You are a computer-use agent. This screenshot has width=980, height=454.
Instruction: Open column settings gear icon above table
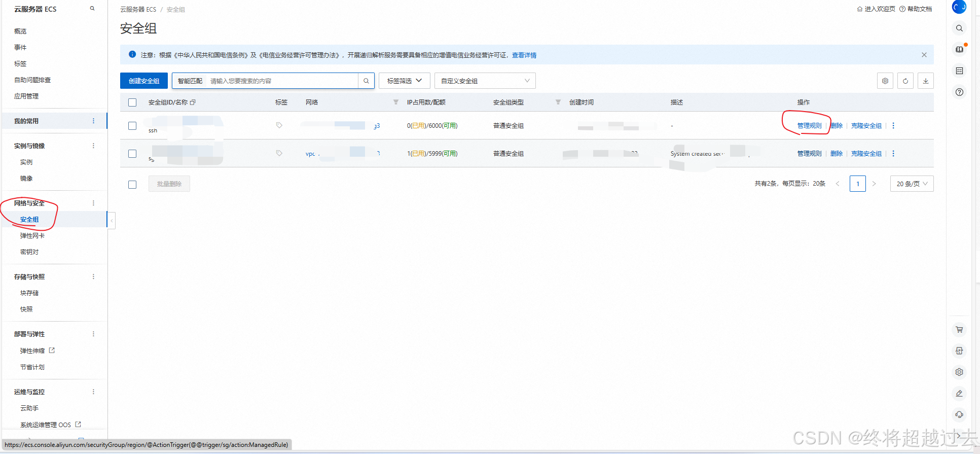[x=885, y=81]
